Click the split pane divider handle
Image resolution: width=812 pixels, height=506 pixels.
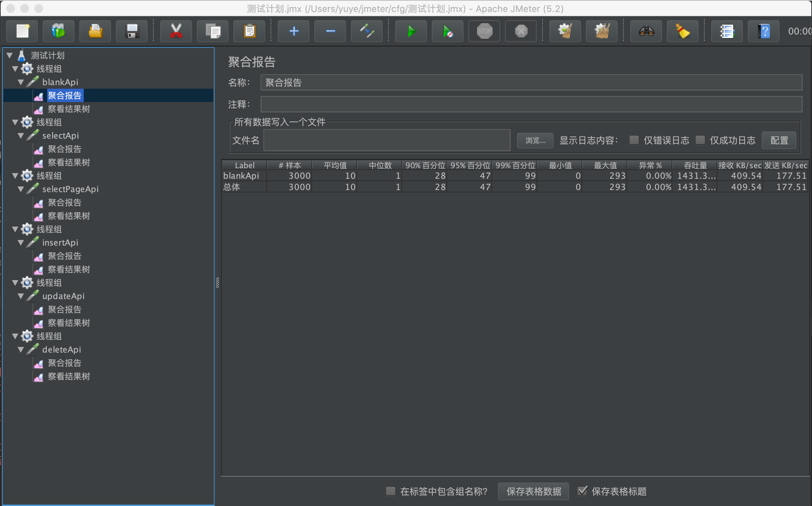tap(217, 283)
